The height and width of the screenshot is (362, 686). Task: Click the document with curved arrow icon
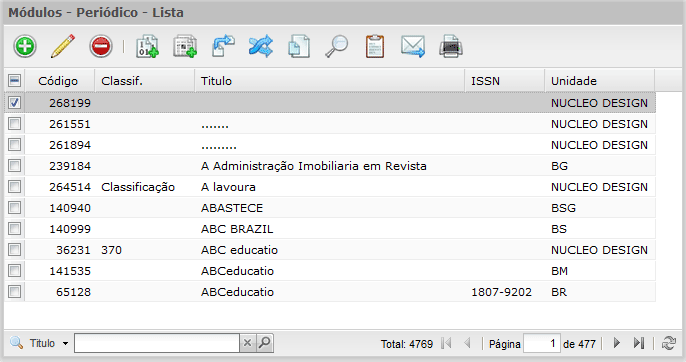[x=223, y=46]
